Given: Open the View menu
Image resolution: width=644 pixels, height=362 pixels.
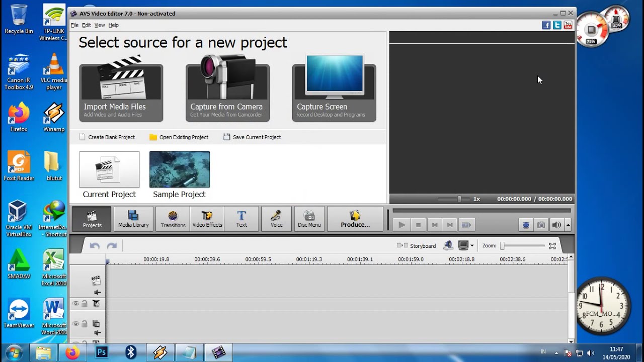Looking at the screenshot, I should tap(100, 25).
